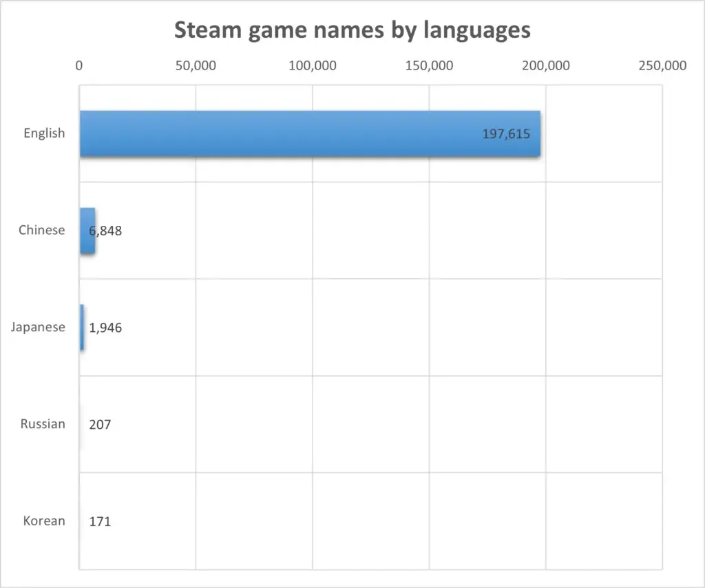This screenshot has width=705, height=588.
Task: Click the English category axis label
Action: tap(44, 134)
